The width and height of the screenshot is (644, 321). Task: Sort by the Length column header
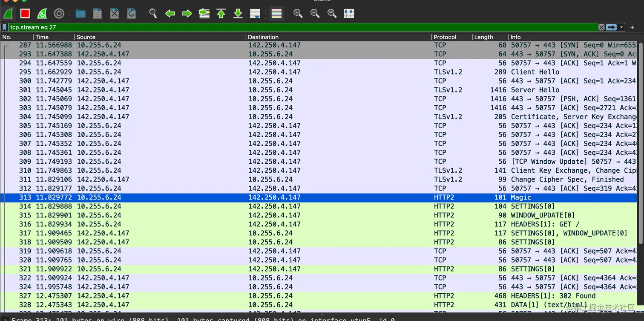pos(491,37)
